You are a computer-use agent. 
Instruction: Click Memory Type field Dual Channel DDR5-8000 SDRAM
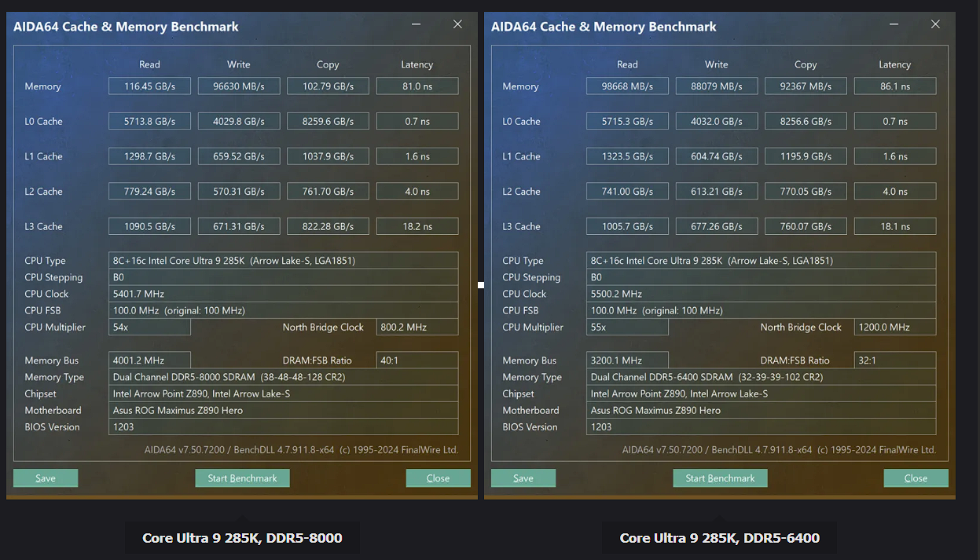coord(283,377)
